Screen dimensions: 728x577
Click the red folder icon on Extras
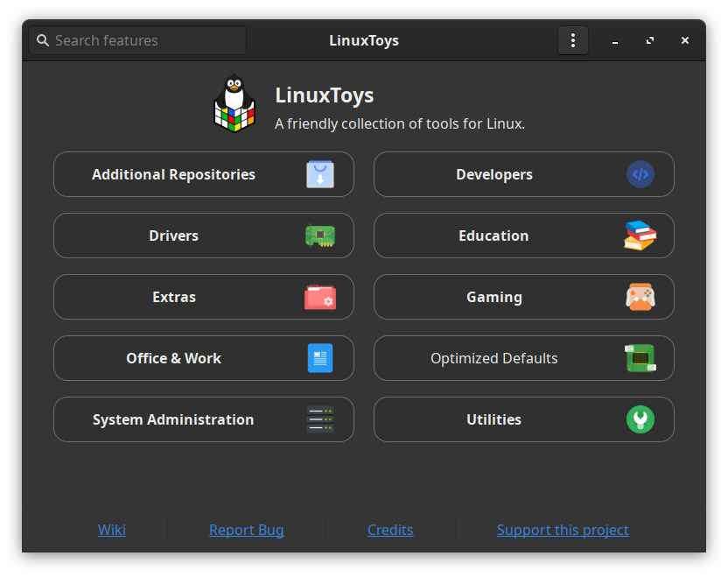[320, 297]
